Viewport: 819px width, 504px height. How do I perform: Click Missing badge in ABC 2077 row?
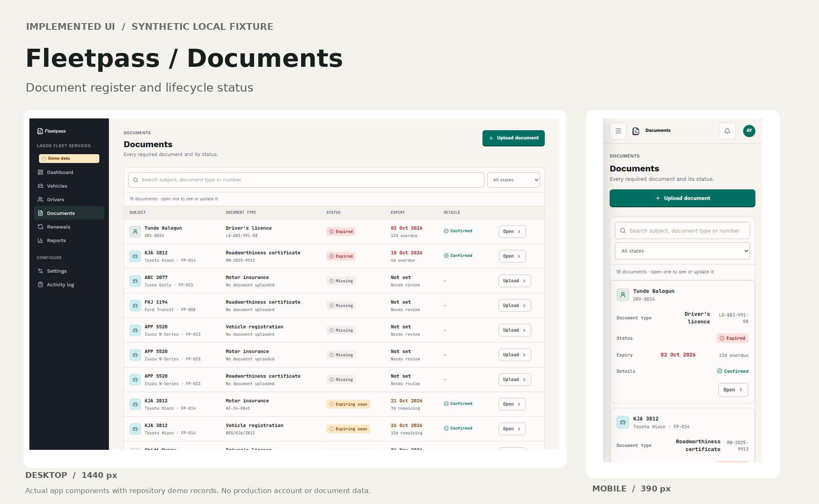(x=341, y=281)
